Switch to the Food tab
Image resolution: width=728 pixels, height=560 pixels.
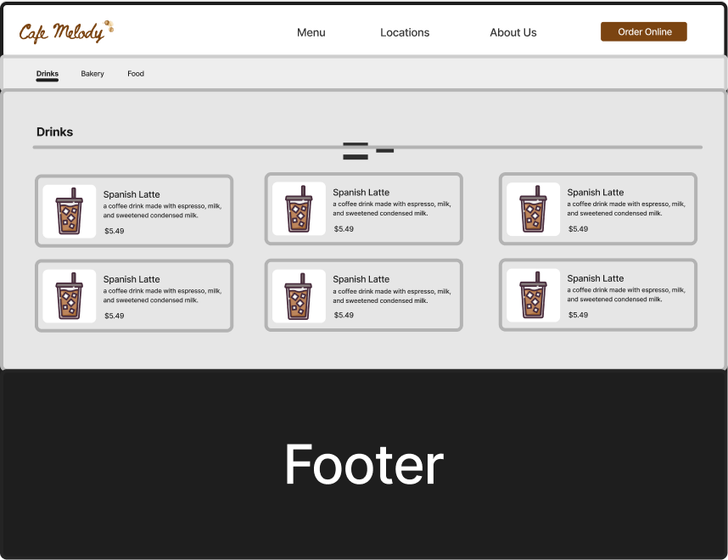point(136,74)
